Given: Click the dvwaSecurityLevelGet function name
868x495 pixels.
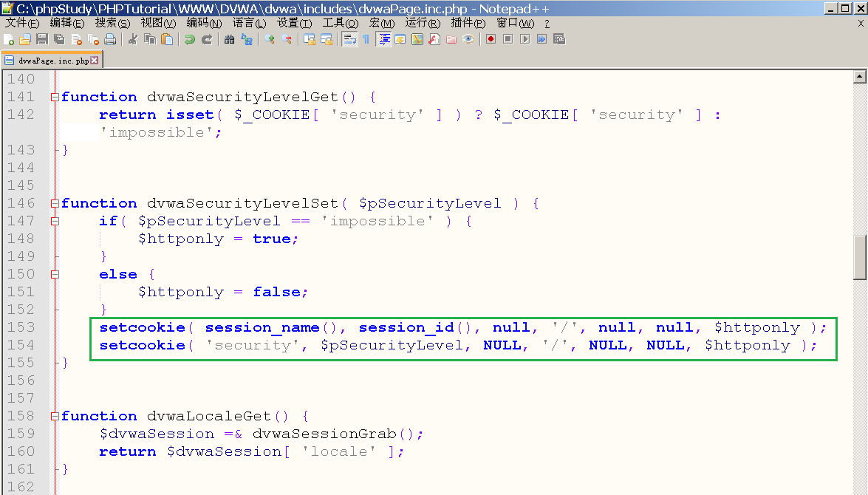Looking at the screenshot, I should [242, 97].
